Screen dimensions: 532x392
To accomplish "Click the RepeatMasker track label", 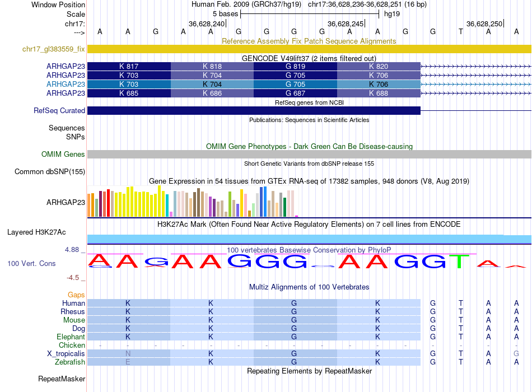I will (x=62, y=379).
